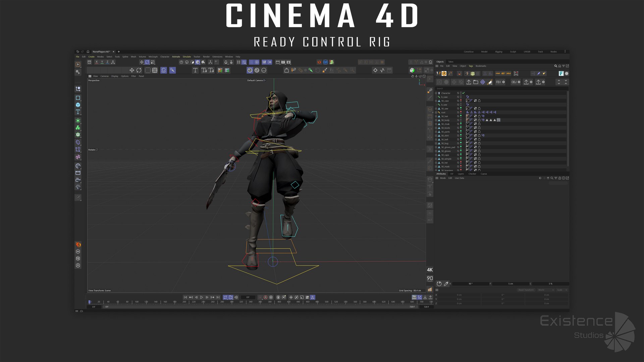Activate the Rotate tool in the top toolbar

point(147,62)
